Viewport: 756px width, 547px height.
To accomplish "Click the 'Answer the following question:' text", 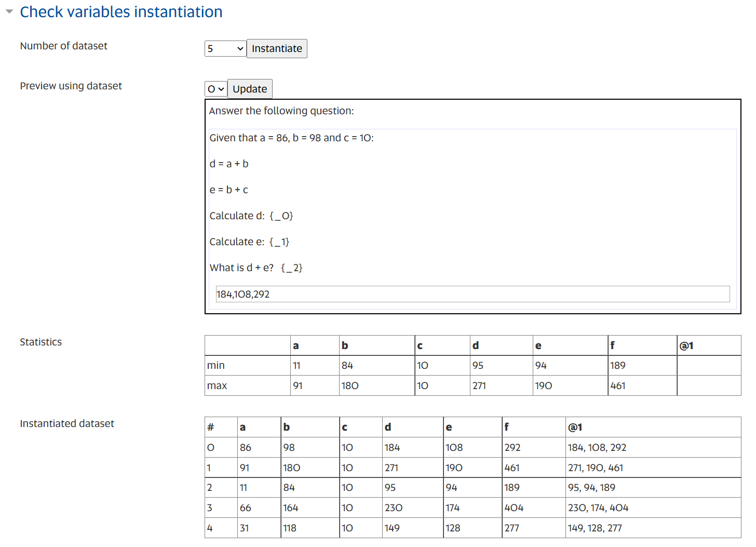I will point(281,111).
